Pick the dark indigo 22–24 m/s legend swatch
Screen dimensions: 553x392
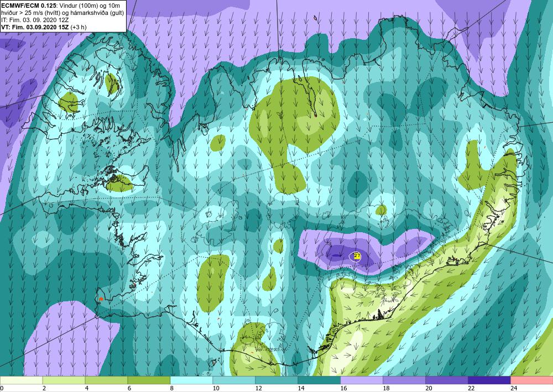click(x=489, y=380)
